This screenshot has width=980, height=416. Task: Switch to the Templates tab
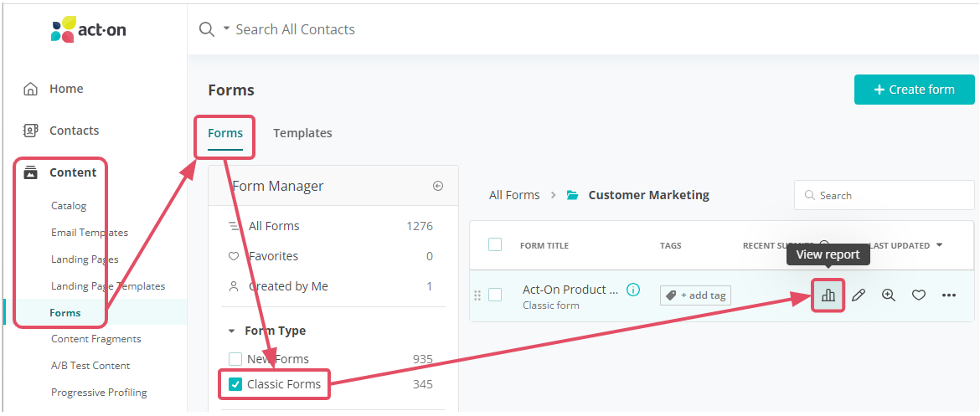[302, 133]
